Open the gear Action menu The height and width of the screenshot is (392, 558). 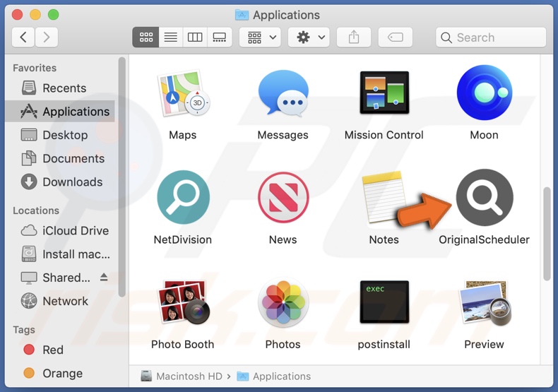coord(309,37)
